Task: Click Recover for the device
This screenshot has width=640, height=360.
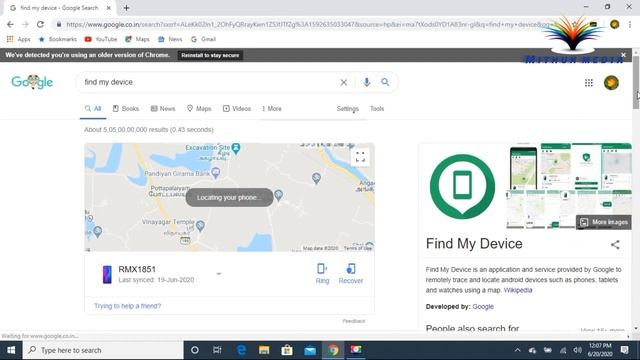Action: (x=351, y=273)
